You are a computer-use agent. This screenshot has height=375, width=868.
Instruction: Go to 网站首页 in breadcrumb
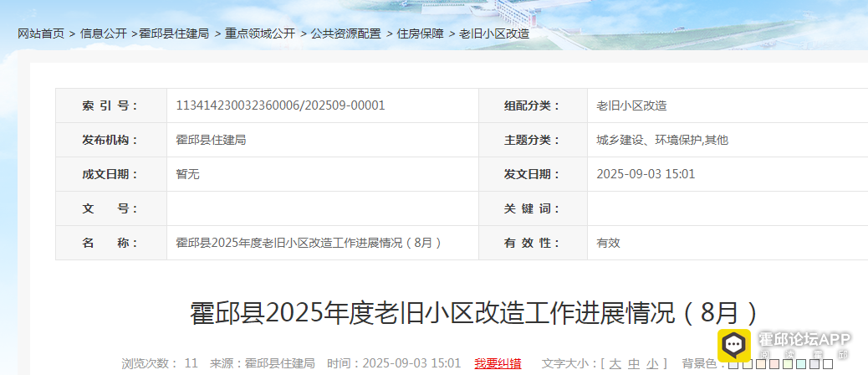pyautogui.click(x=41, y=33)
